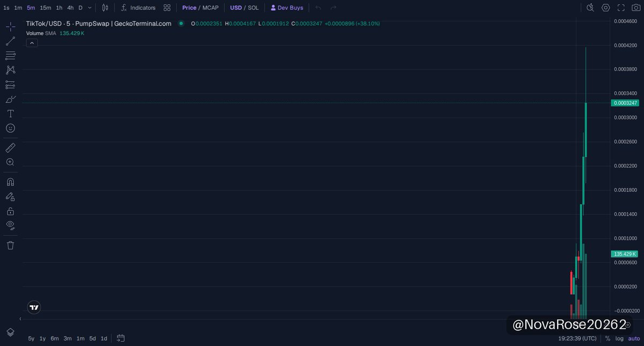Toggle stay in drawing mode
Viewport: 644px width, 346px height.
[10, 197]
